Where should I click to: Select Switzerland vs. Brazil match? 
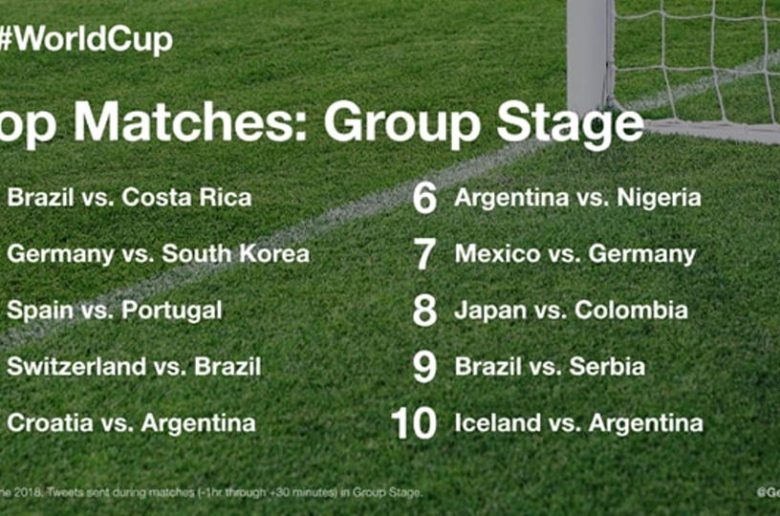(134, 367)
